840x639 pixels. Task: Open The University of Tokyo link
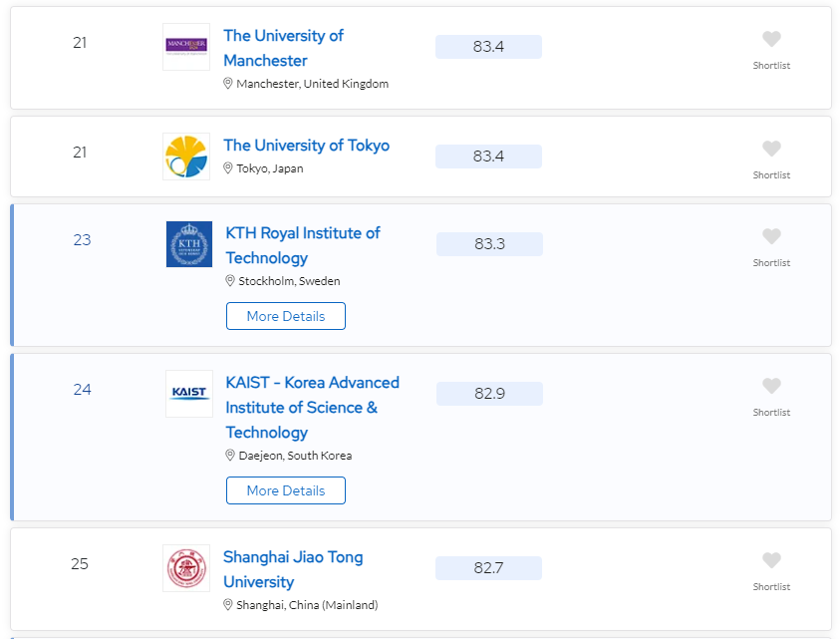pyautogui.click(x=307, y=146)
